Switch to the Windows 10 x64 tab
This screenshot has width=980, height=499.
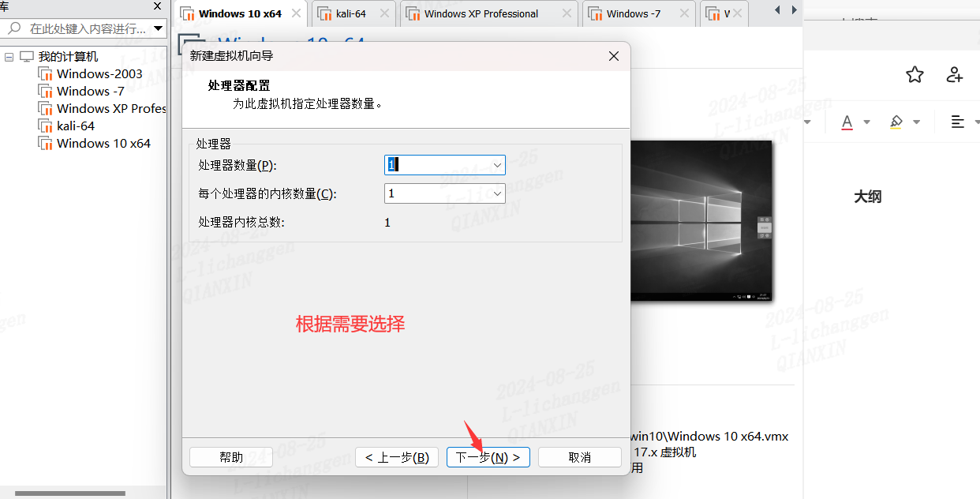point(240,13)
